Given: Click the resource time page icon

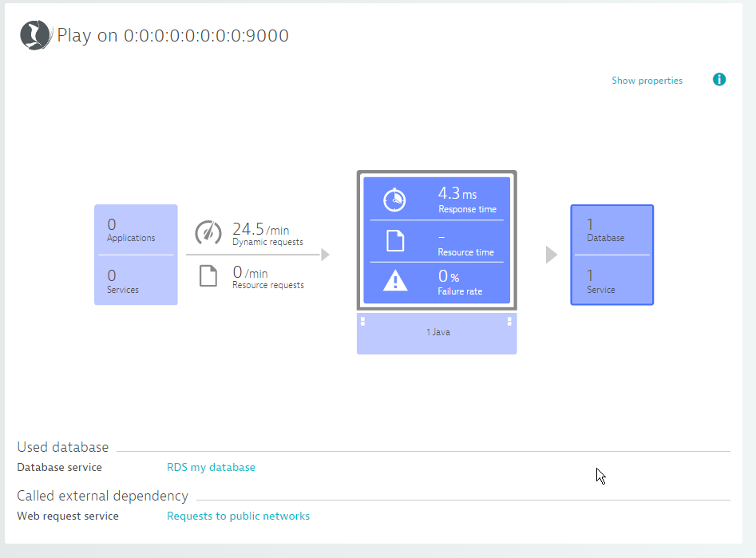Looking at the screenshot, I should [x=395, y=240].
